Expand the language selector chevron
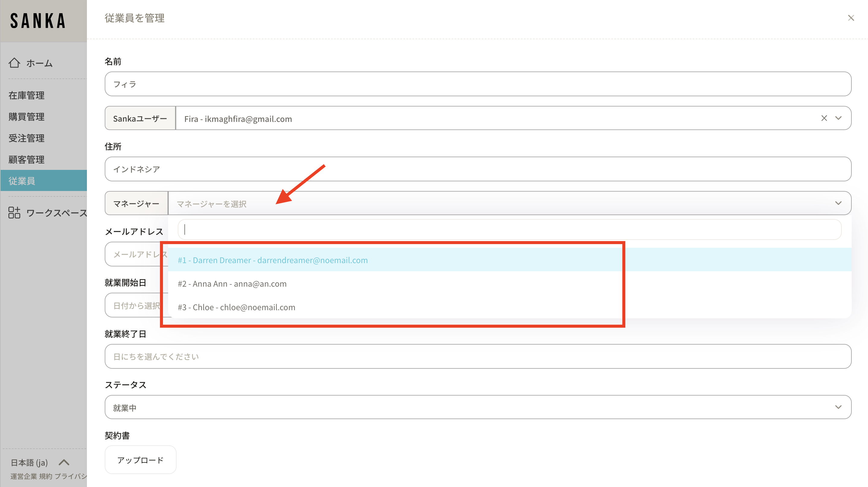Screen dimensions: 868x487 tap(64, 463)
